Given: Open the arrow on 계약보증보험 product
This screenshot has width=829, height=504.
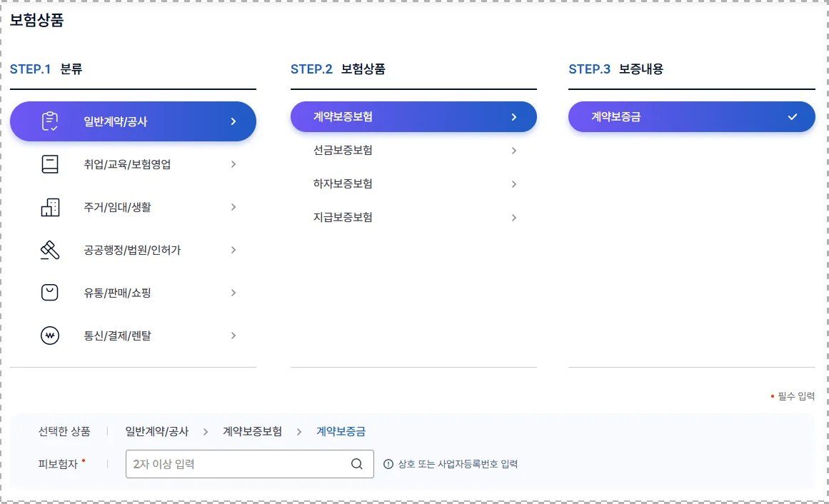Looking at the screenshot, I should [x=514, y=117].
